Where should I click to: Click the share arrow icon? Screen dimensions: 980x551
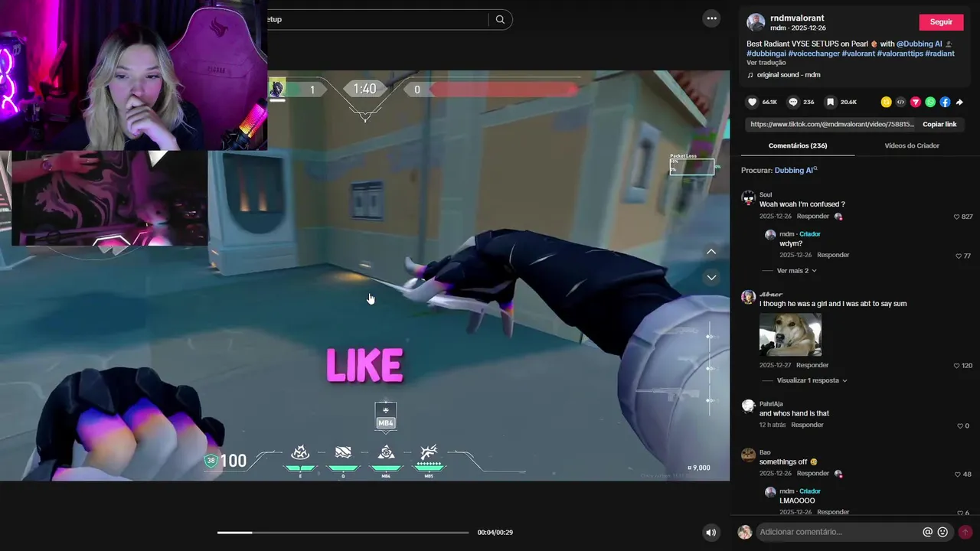[959, 102]
